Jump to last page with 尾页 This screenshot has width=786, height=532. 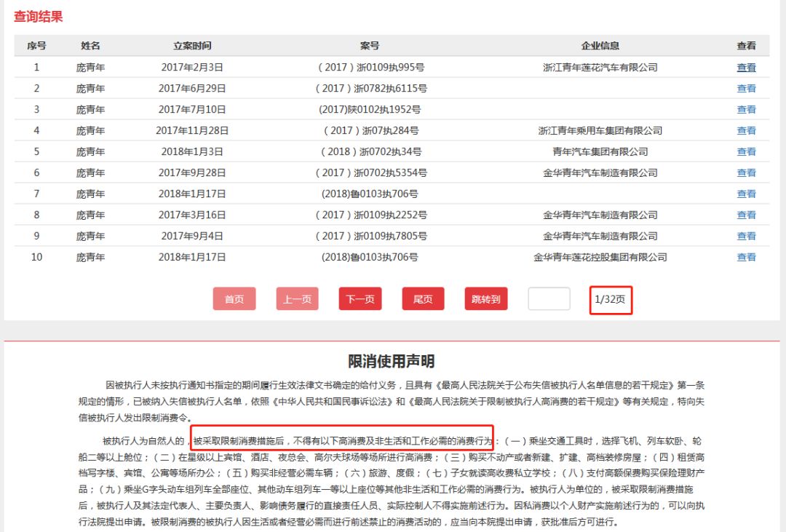423,299
